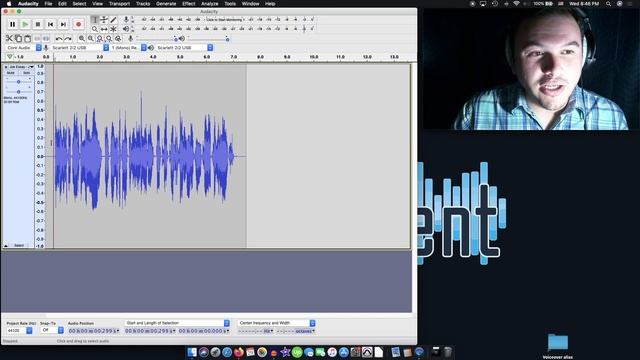Click the Undo arrow icon
The height and width of the screenshot is (360, 640).
click(59, 38)
